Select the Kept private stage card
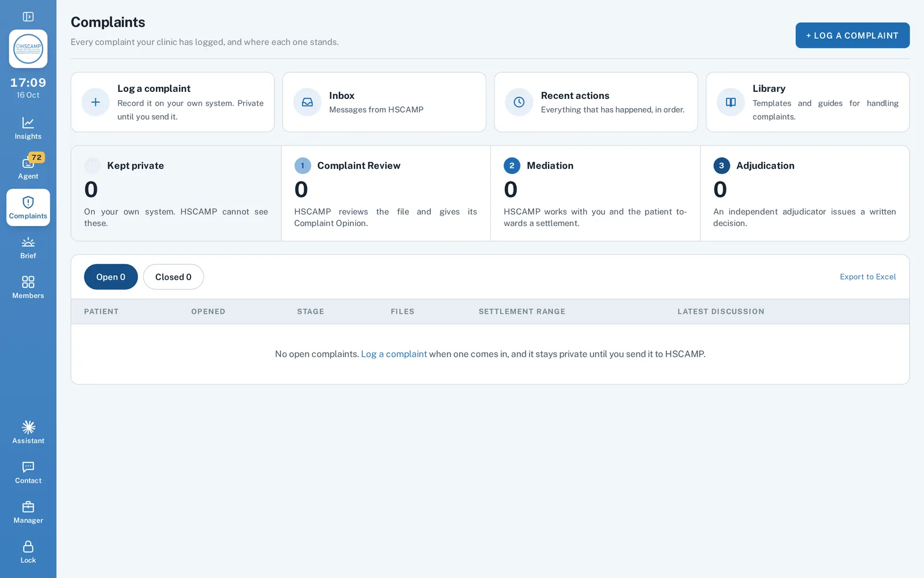The width and height of the screenshot is (924, 578). tap(176, 193)
